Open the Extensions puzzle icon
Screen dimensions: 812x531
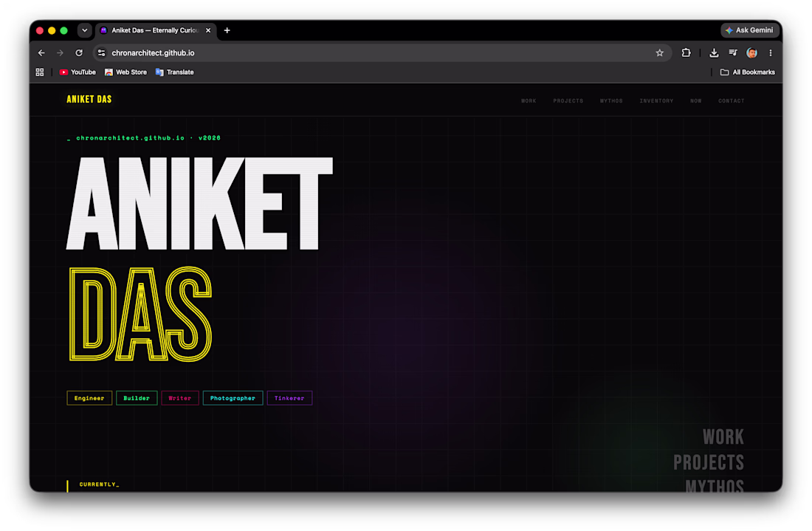[x=687, y=53]
